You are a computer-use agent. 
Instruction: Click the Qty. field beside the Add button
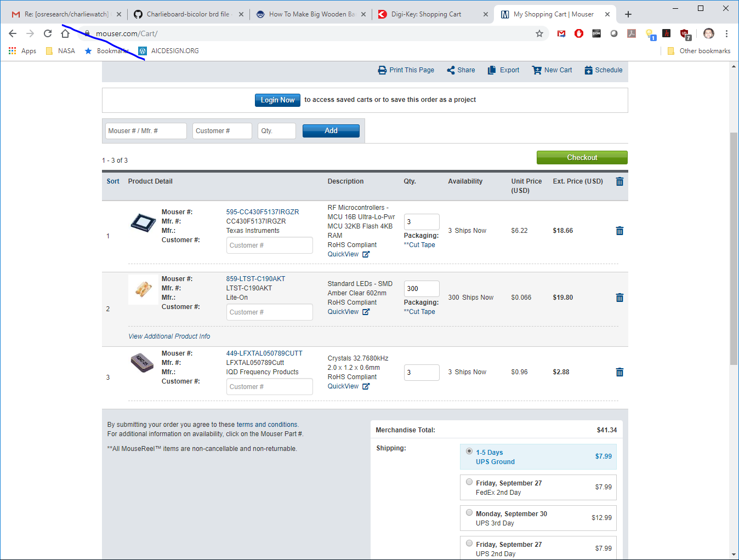pyautogui.click(x=277, y=131)
